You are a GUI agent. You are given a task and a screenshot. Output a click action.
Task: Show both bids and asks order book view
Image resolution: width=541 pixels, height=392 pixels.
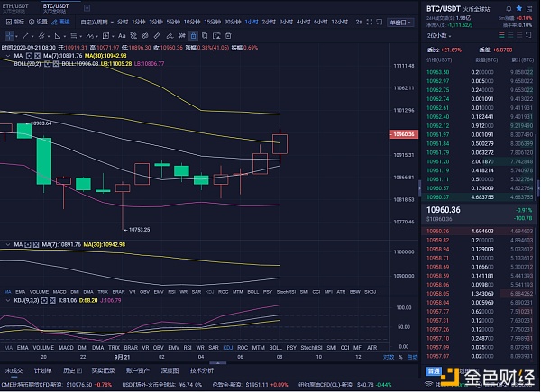[501, 35]
